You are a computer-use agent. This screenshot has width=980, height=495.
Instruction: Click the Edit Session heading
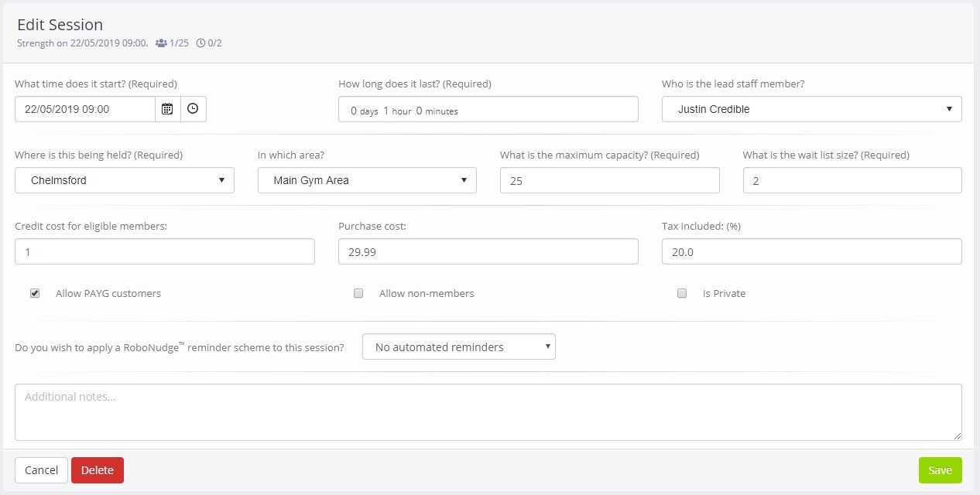click(x=60, y=25)
